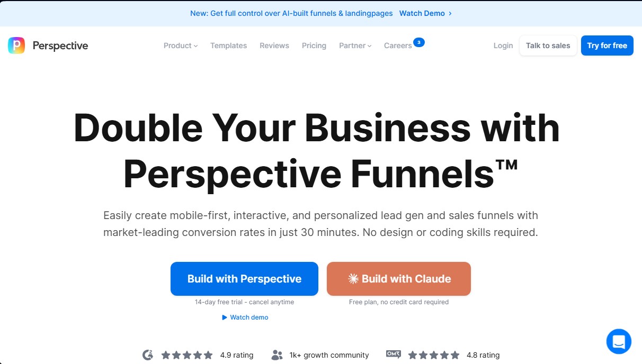The image size is (642, 364).
Task: Click the Perspective brand name text
Action: coord(60,46)
